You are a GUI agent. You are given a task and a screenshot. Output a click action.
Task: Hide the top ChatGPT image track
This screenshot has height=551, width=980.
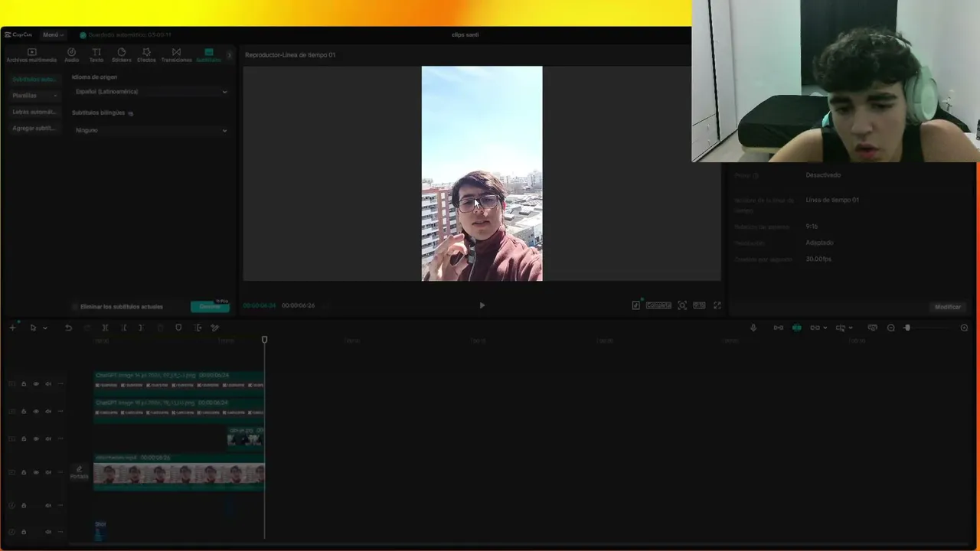(36, 384)
